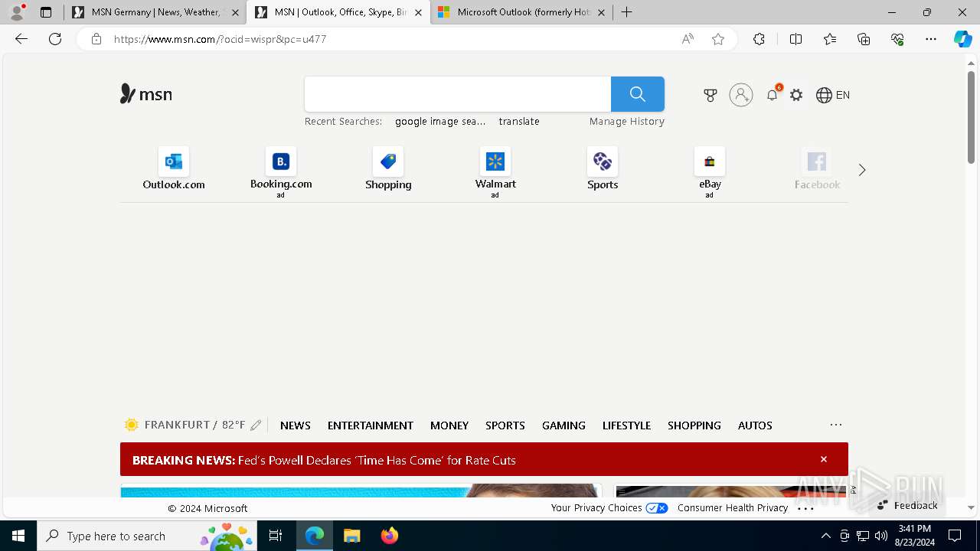Read Breaking News Powell rate cuts headline
Image resolution: width=980 pixels, height=551 pixels.
324,460
